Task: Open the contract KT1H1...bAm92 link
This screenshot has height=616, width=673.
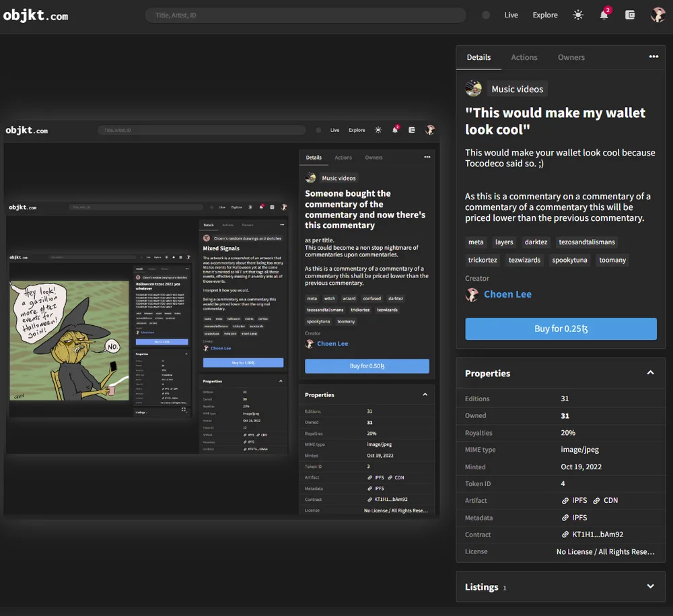Action: [592, 535]
